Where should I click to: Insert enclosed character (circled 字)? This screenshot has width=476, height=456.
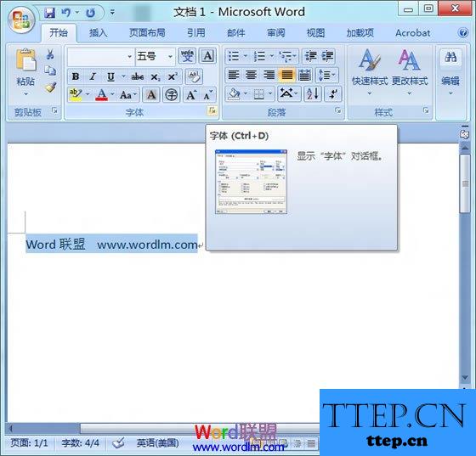(171, 95)
